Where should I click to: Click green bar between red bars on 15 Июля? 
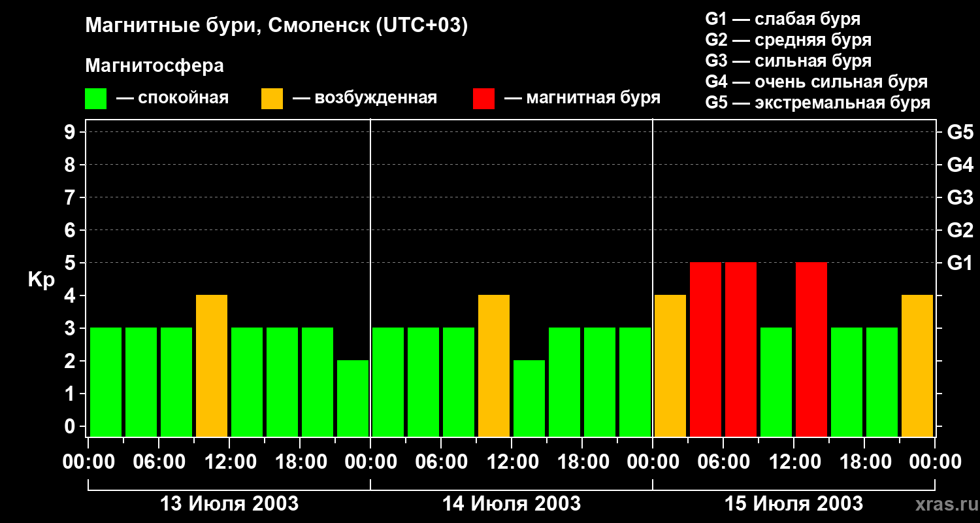(776, 382)
